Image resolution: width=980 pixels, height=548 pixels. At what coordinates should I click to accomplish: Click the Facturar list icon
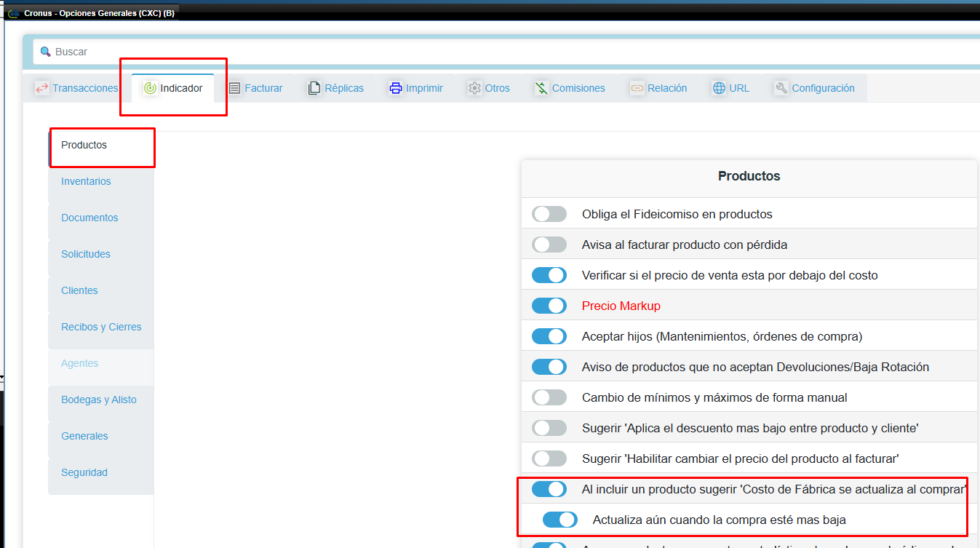pos(234,88)
